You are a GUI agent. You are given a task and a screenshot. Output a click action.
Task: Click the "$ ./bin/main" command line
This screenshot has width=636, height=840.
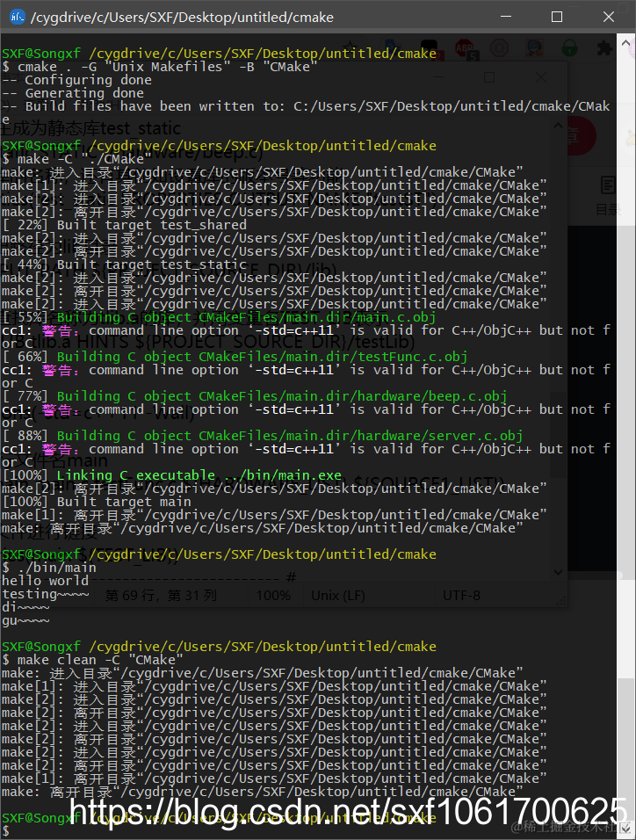[49, 568]
